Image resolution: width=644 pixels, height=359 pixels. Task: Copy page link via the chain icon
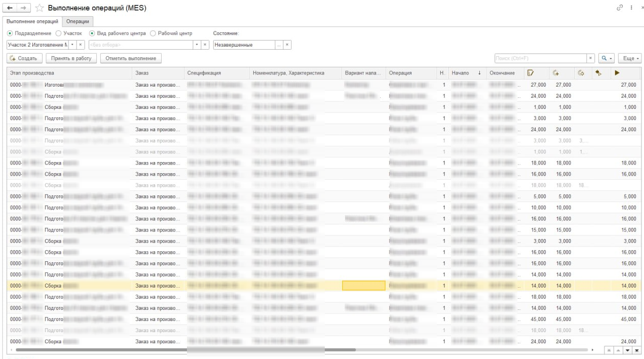(618, 8)
